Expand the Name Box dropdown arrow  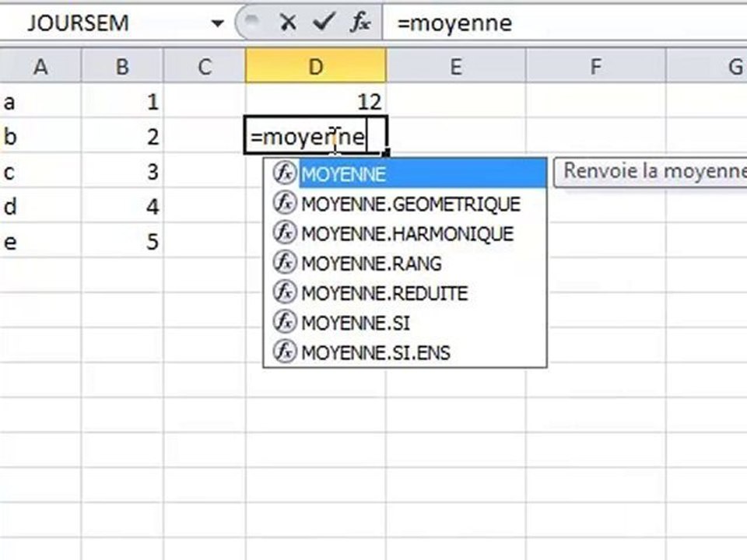[x=217, y=23]
